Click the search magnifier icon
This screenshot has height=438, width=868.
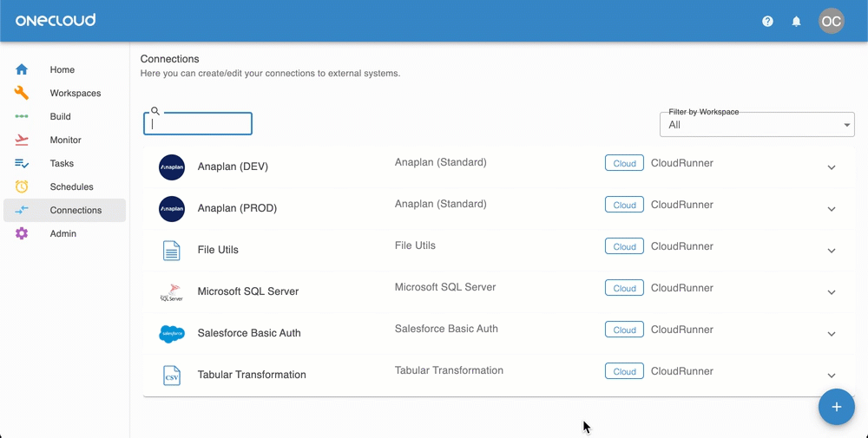coord(155,111)
